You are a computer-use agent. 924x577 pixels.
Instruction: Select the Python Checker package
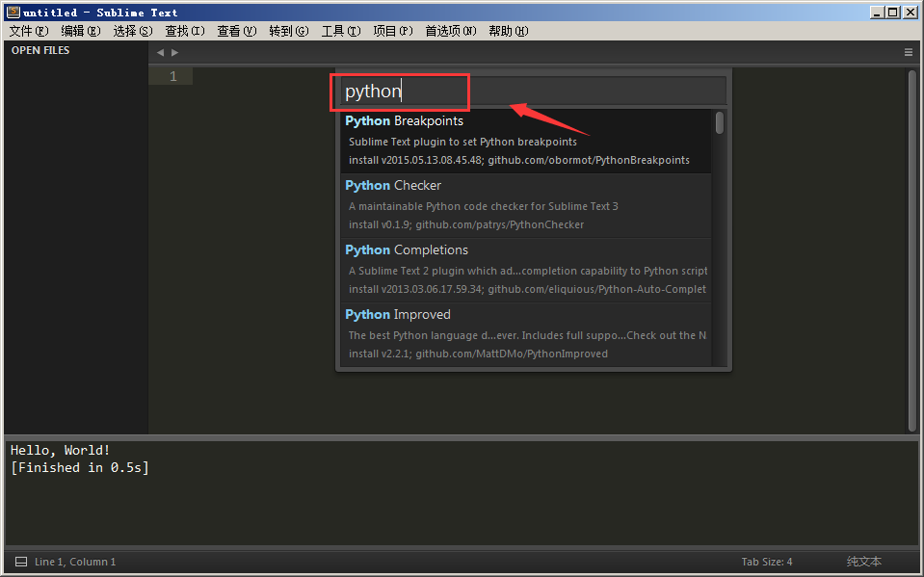(x=526, y=205)
